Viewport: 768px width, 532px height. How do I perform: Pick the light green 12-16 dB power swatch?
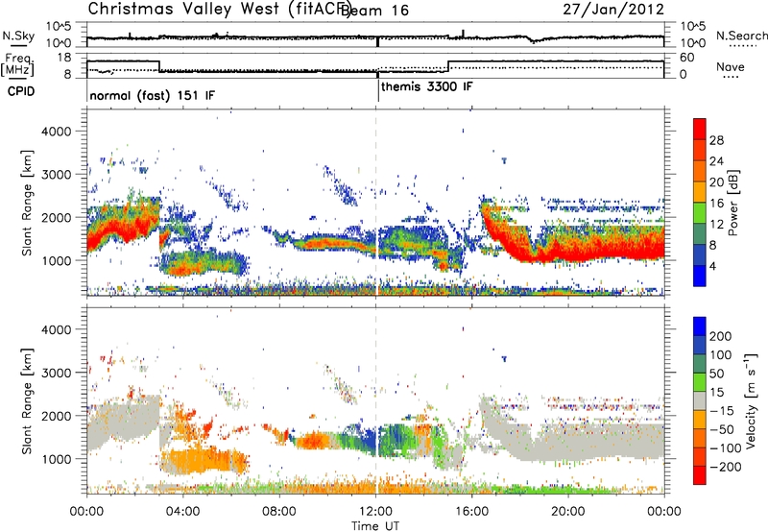700,213
